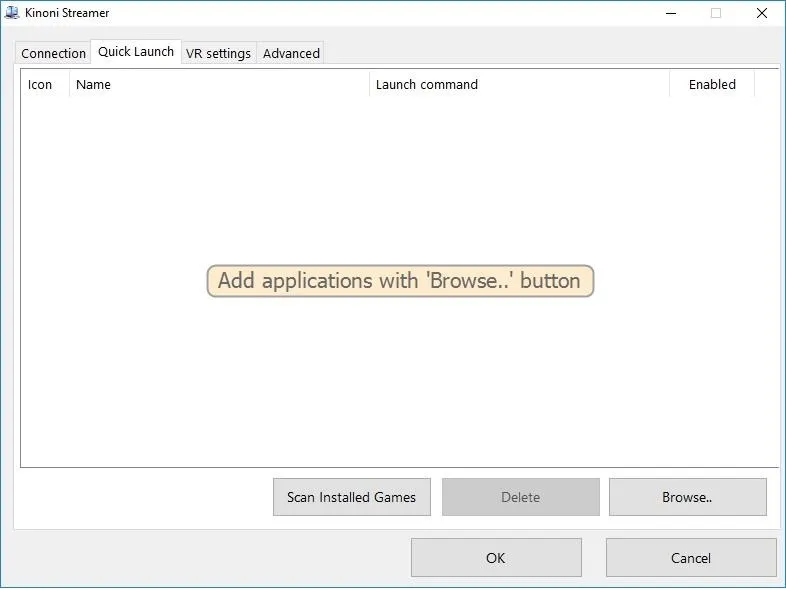
Task: Open file picker with Browse.. button
Action: click(x=687, y=497)
